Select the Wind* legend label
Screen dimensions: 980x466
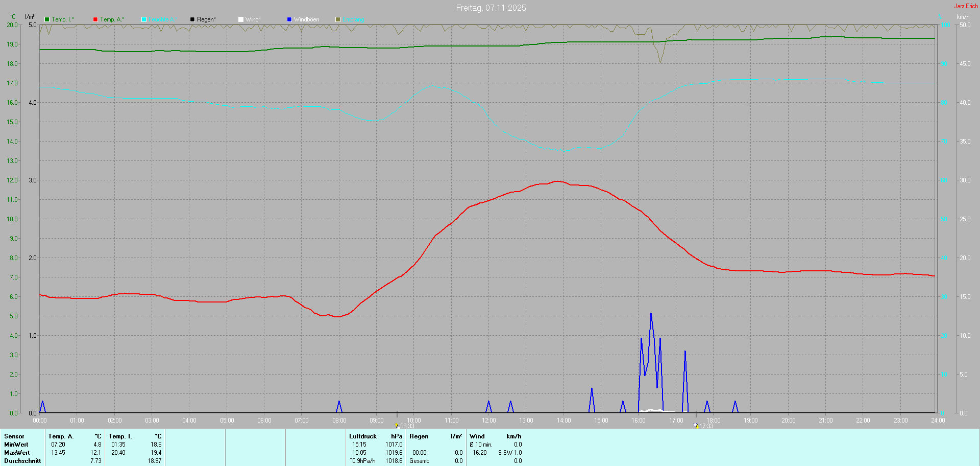253,19
